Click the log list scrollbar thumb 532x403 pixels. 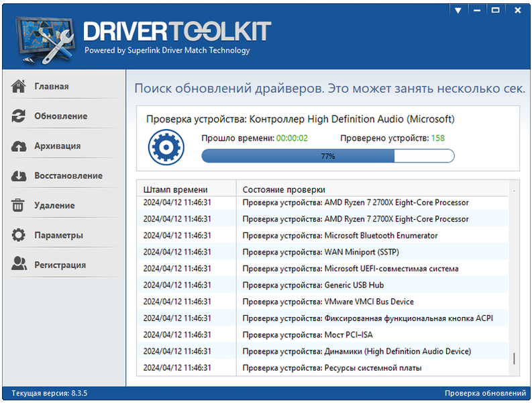point(514,359)
